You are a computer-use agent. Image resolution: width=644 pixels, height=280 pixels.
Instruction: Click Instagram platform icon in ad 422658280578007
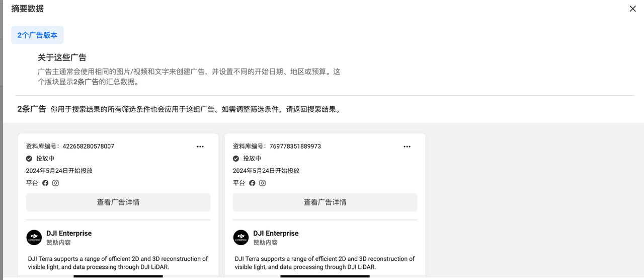tap(55, 183)
